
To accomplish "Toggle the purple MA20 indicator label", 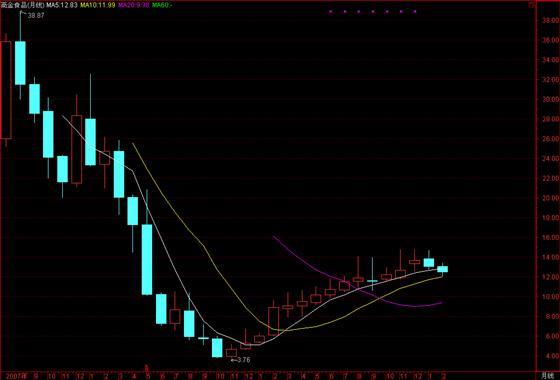I will coord(134,5).
